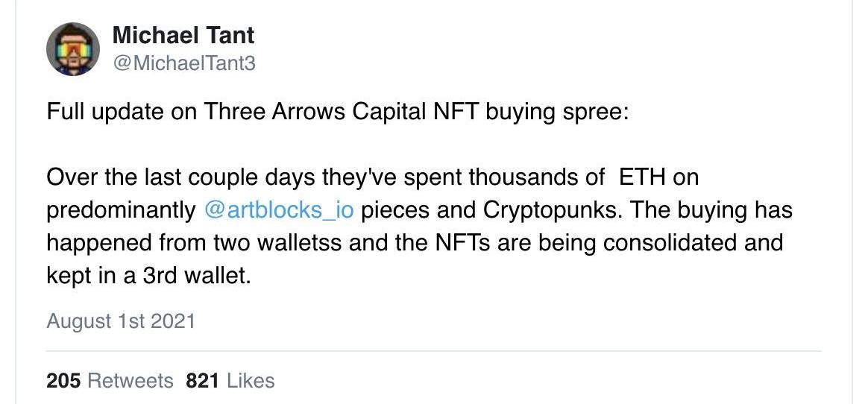
Task: View the 205 Retweets list
Action: click(110, 381)
